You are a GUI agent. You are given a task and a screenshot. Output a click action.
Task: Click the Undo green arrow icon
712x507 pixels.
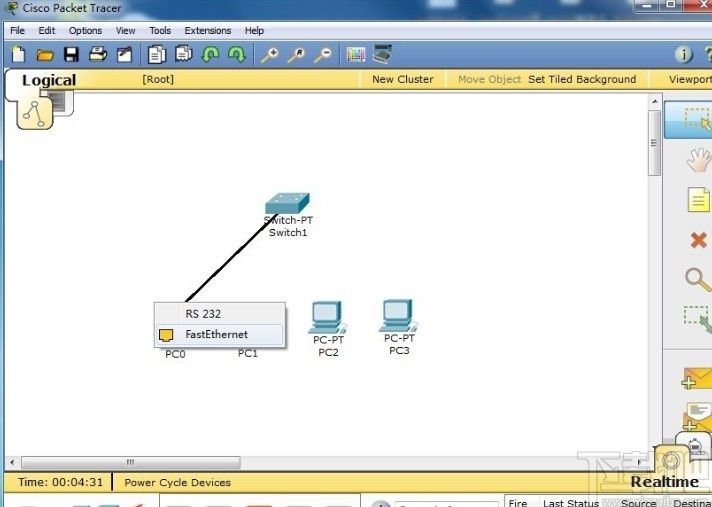[x=210, y=55]
